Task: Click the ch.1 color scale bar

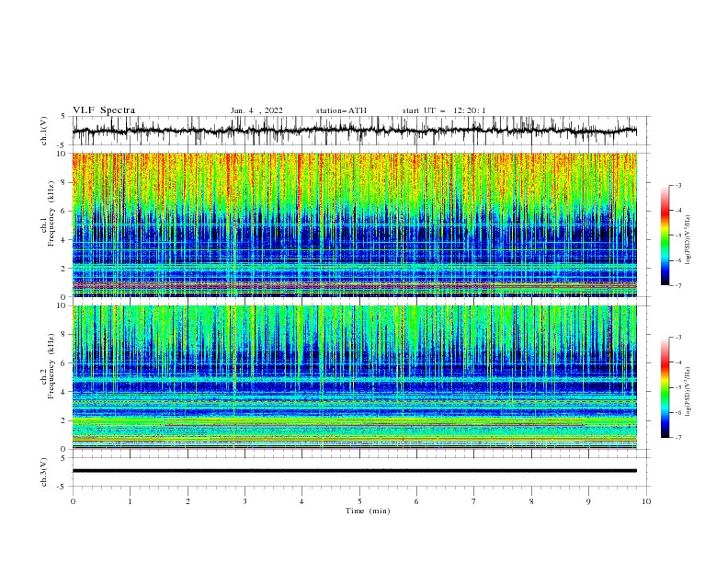Action: 665,236
